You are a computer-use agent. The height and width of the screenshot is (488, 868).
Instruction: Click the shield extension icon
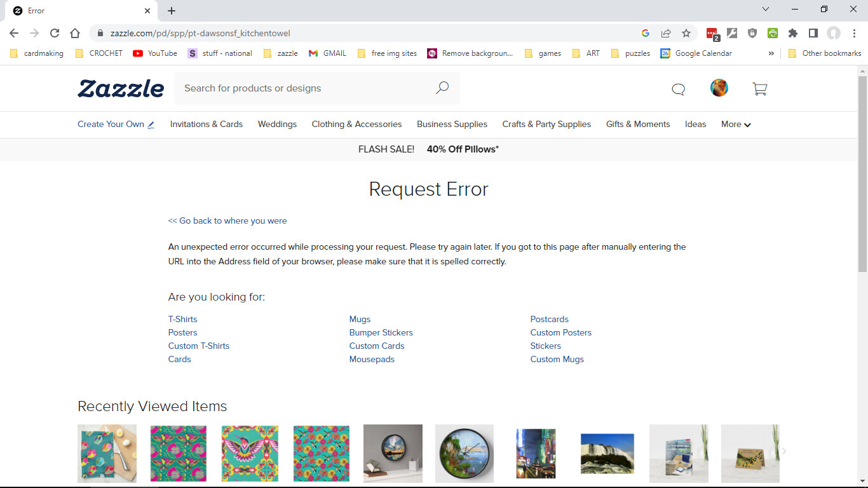(752, 33)
